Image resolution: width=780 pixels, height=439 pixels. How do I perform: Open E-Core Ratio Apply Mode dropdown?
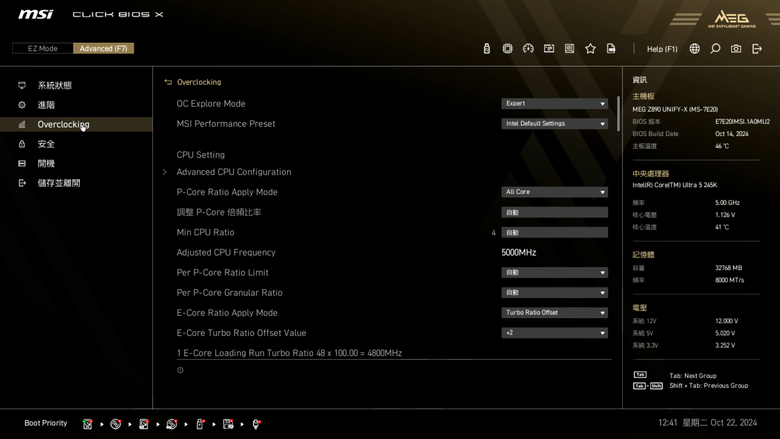tap(554, 312)
